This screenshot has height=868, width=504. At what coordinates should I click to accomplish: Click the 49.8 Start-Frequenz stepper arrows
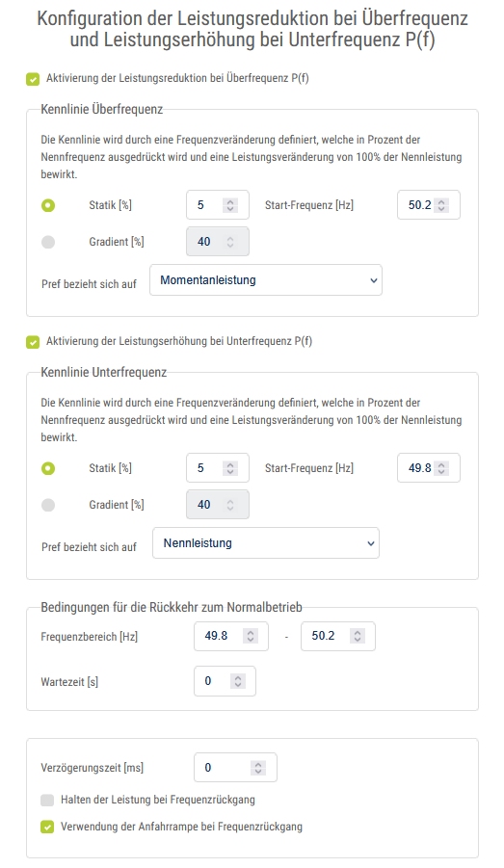[x=441, y=468]
